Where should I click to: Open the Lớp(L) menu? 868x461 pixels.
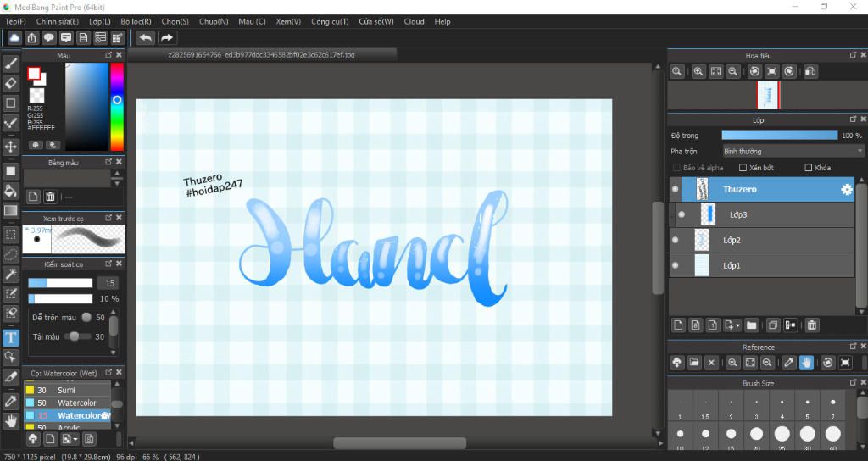pos(100,21)
